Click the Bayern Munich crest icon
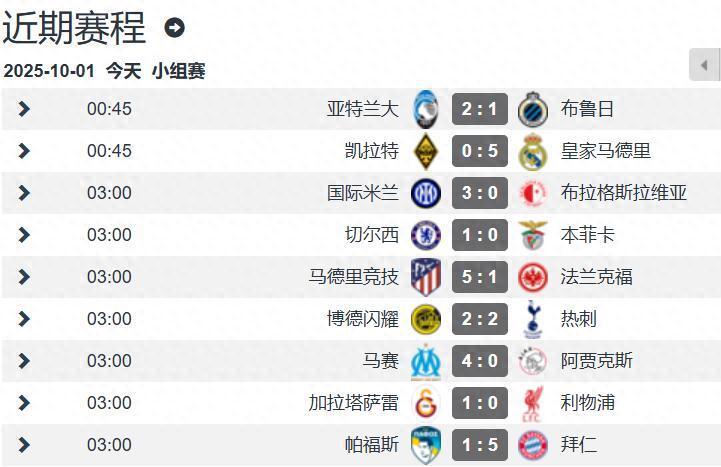This screenshot has height=467, width=721. (533, 445)
